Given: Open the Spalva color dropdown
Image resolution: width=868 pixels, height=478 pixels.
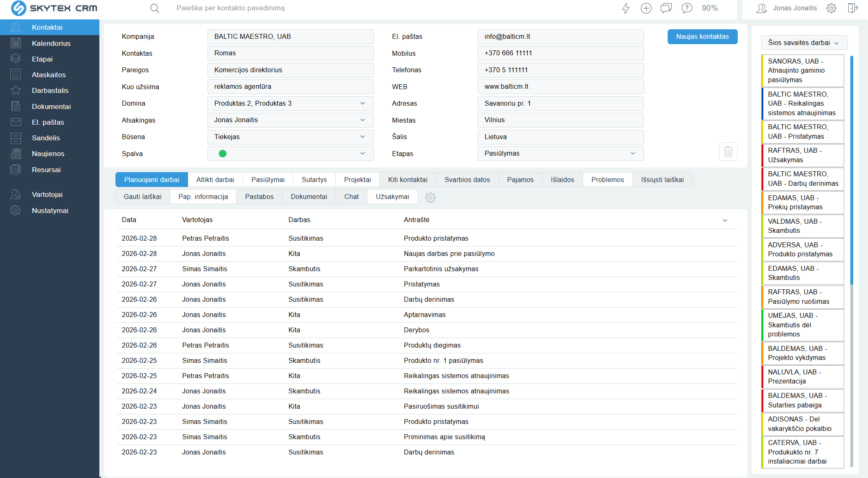Looking at the screenshot, I should coord(290,154).
